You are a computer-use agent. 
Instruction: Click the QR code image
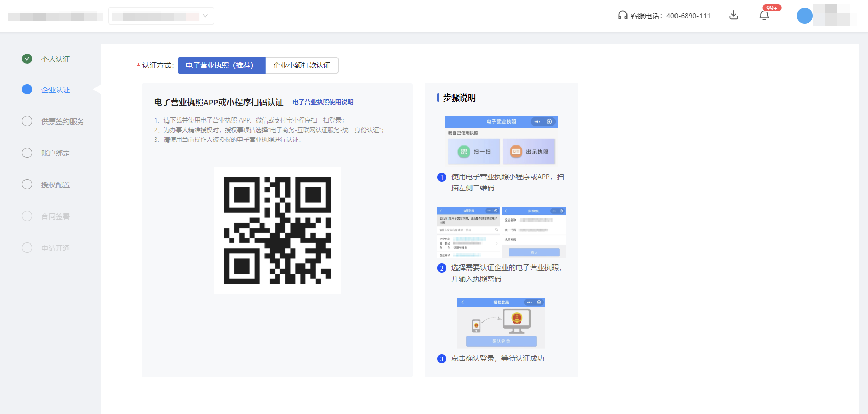click(x=277, y=230)
